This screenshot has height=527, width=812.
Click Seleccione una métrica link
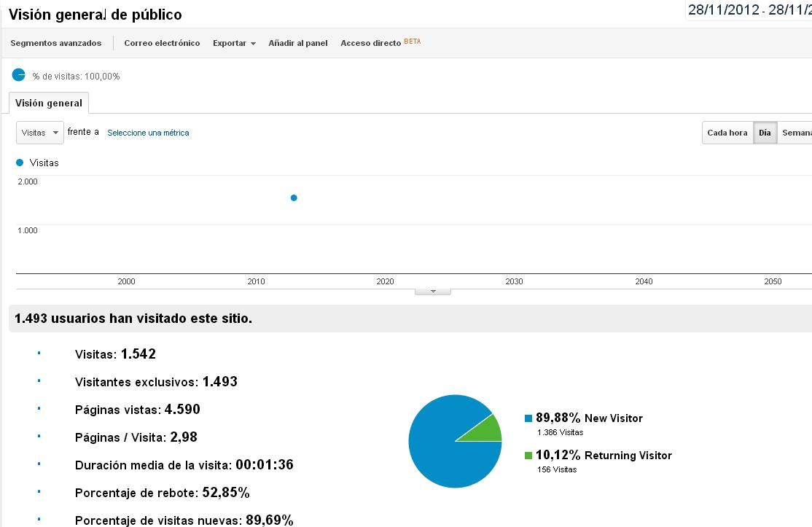(x=148, y=133)
